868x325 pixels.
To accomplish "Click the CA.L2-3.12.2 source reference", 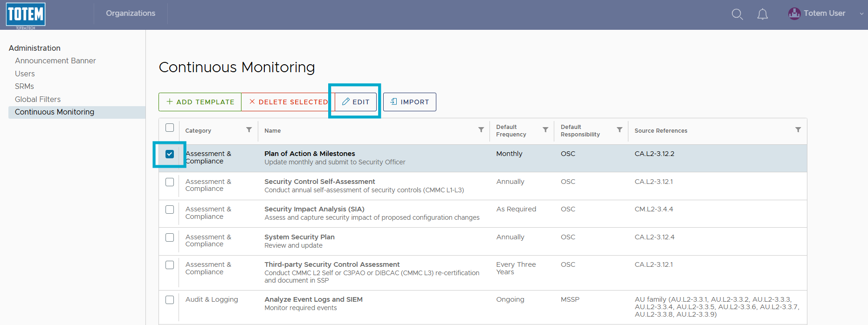I will coord(654,154).
